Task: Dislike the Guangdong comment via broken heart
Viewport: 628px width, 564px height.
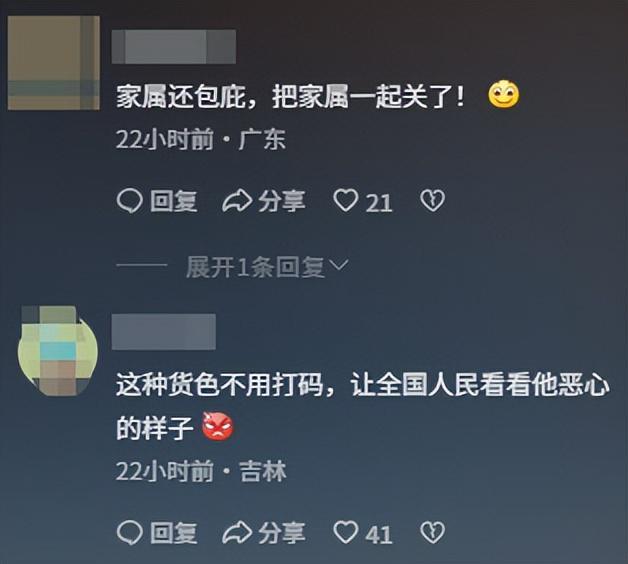Action: point(433,200)
